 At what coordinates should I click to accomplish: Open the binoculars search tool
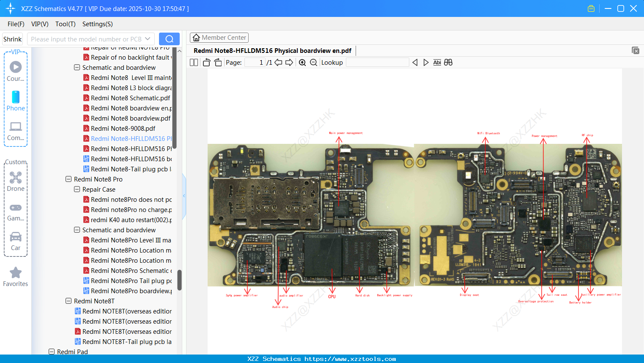pos(448,62)
